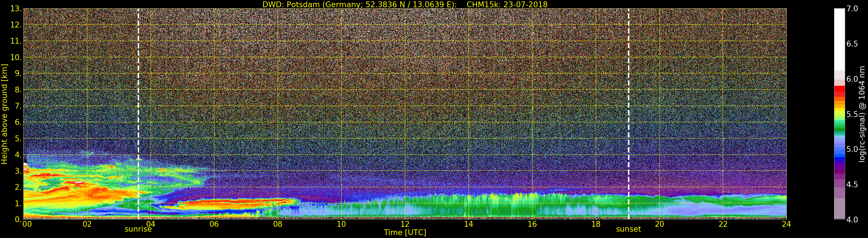The image size is (868, 238).
Task: Click the '20' time axis tick label
Action: [659, 224]
